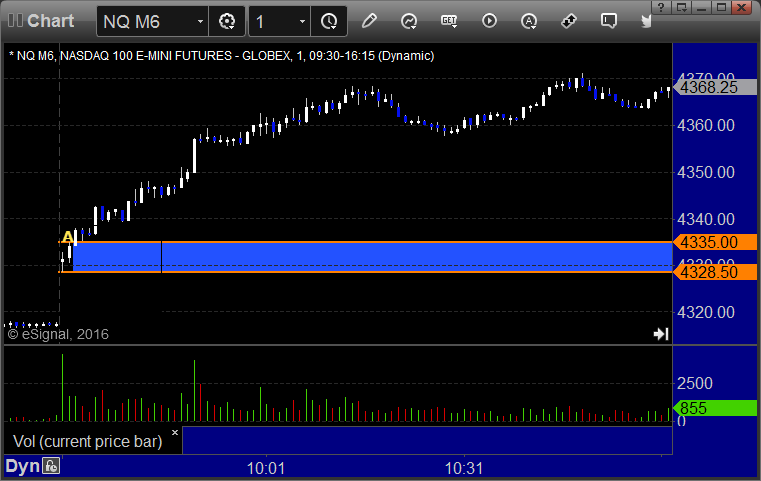Start the bar replay play icon
The width and height of the screenshot is (761, 481).
point(489,21)
